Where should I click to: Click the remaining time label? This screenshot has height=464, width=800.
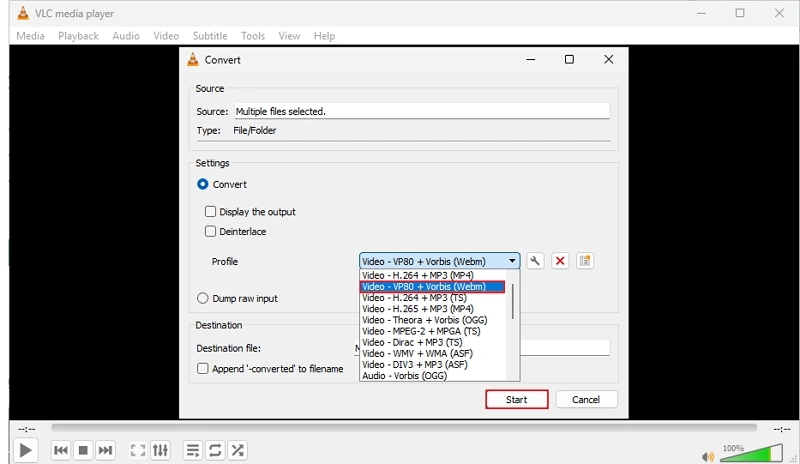781,429
